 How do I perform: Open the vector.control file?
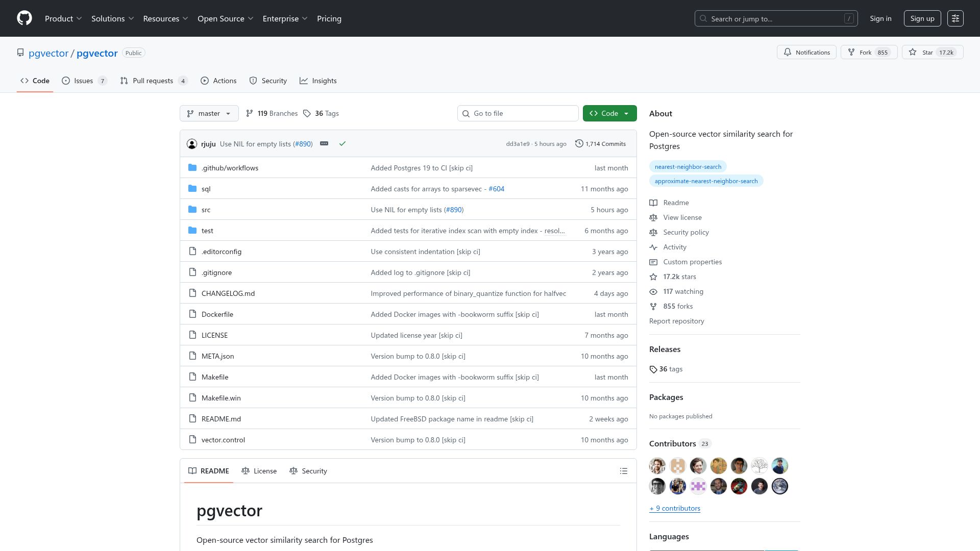pyautogui.click(x=223, y=440)
